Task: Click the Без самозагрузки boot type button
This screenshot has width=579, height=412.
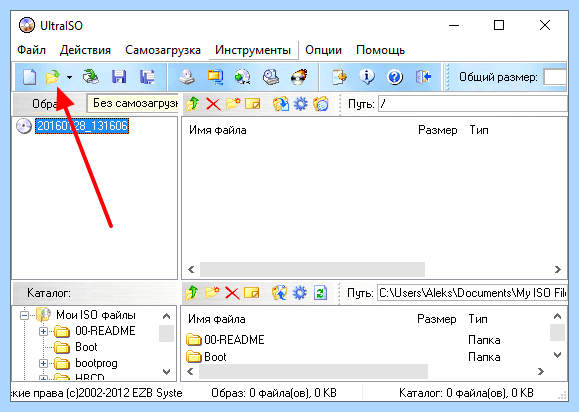Action: coord(132,103)
